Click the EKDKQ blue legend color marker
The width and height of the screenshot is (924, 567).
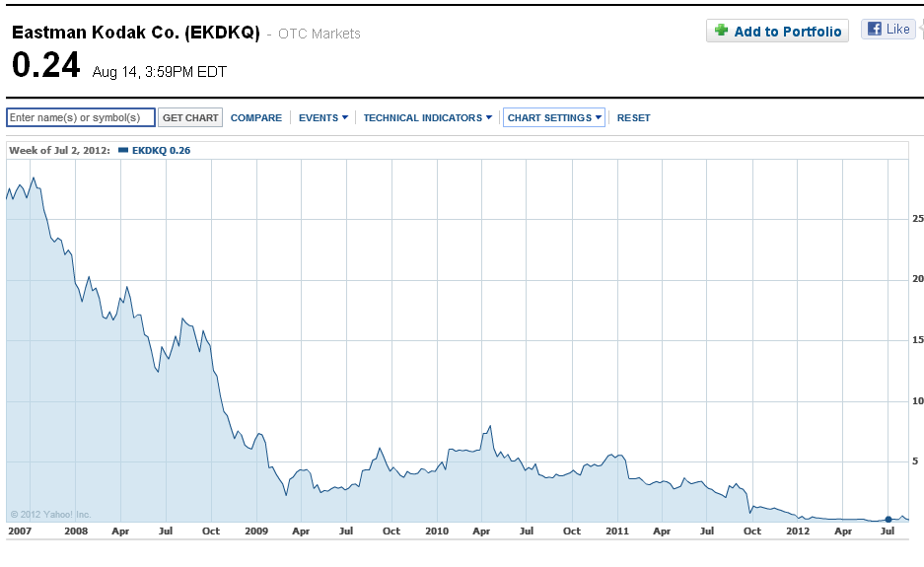(123, 150)
